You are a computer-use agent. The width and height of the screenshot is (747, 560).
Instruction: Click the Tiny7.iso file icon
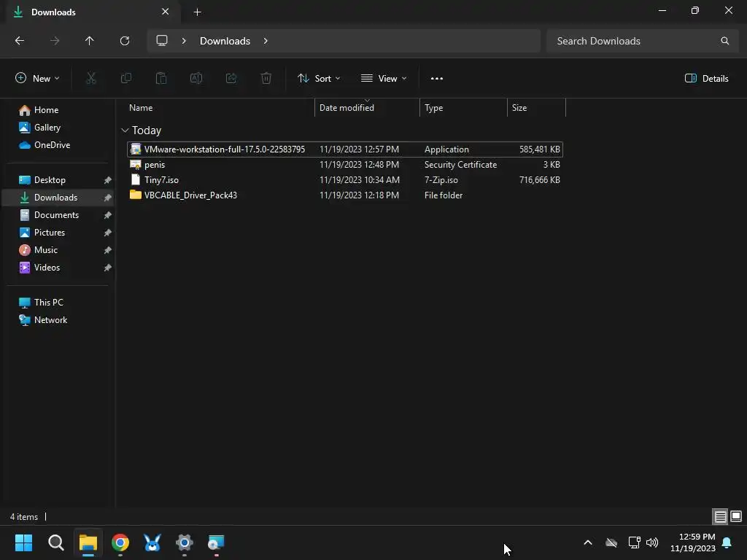135,179
